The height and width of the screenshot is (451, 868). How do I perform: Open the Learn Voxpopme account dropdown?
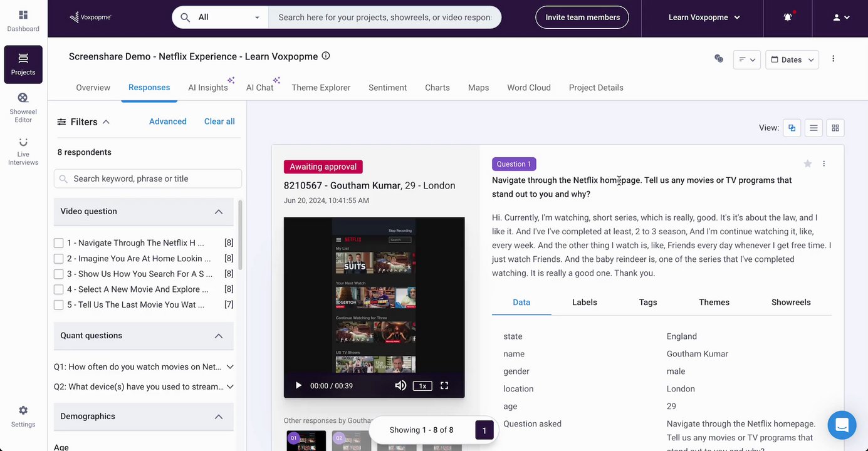click(x=704, y=18)
